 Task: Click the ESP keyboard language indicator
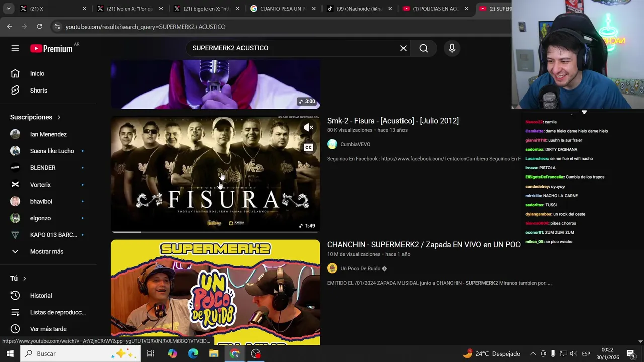[x=586, y=354]
